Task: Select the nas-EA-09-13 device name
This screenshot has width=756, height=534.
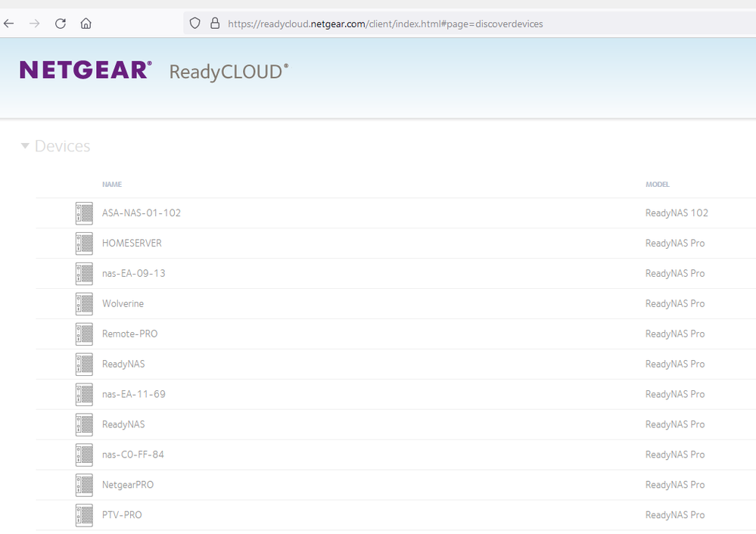Action: coord(133,273)
